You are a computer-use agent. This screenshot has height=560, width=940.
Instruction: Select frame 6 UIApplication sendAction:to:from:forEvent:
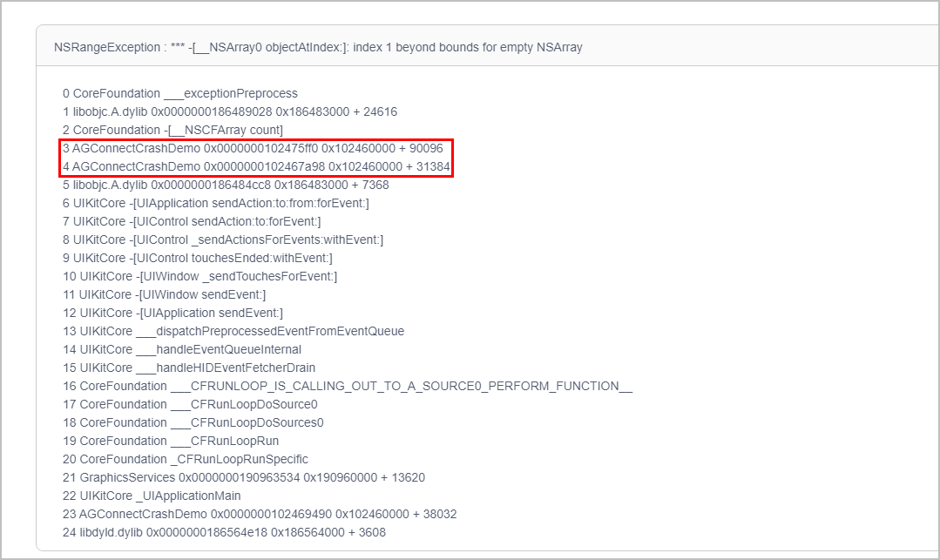216,203
